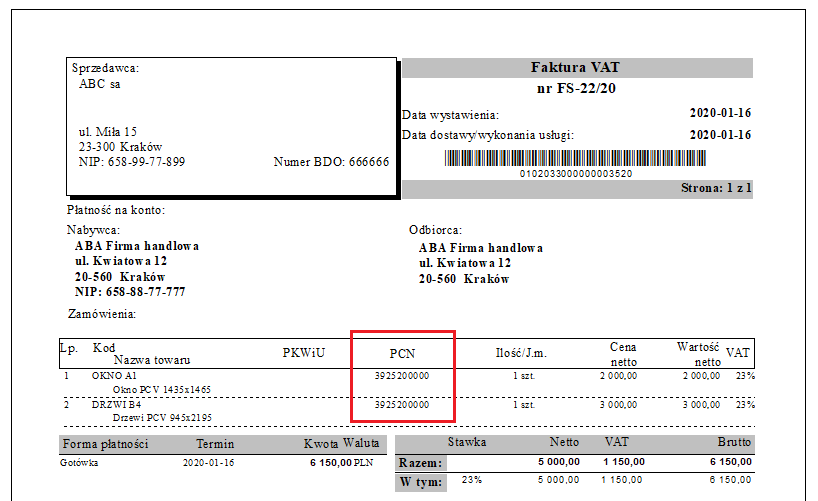This screenshot has width=818, height=501.
Task: Select payment amount "6 150,00 PLN"
Action: [342, 463]
